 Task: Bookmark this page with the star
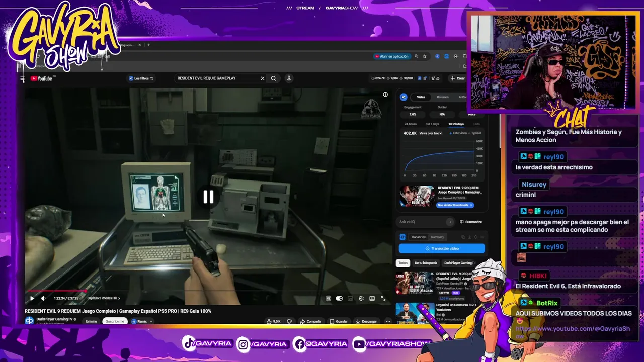[x=425, y=56]
